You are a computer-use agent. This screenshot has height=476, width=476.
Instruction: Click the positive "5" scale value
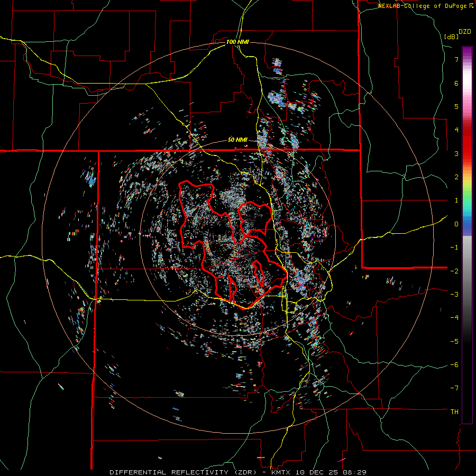(x=456, y=106)
